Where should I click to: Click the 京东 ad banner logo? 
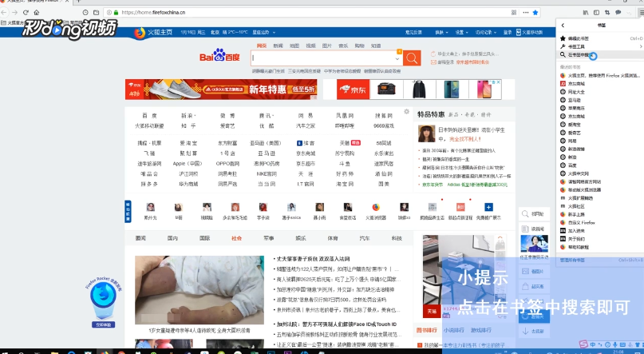tap(354, 89)
